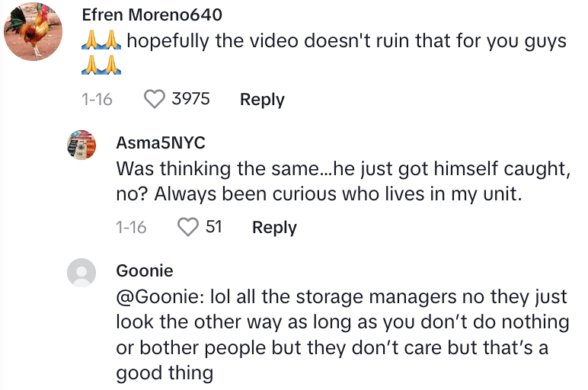Viewport: 588px width, 390px height.
Task: Click the 1-16 date on Asma5NYC's reply
Action: (131, 227)
